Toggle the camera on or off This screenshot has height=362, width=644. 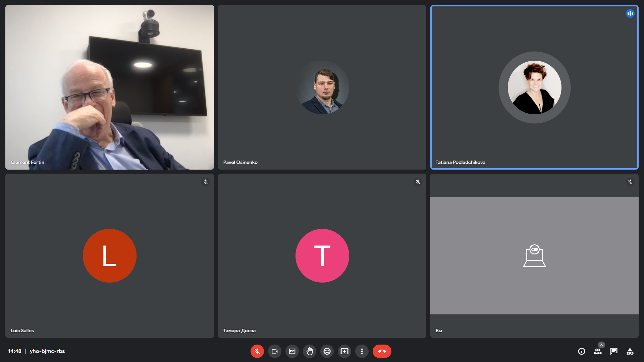coord(275,351)
